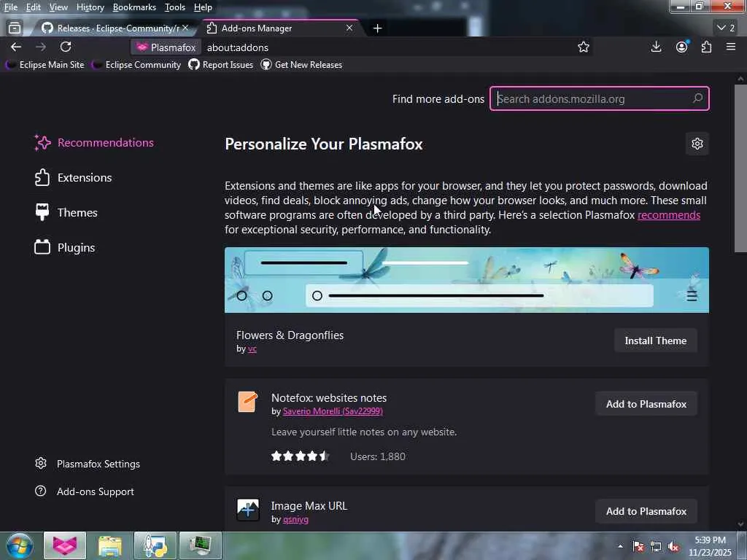
Task: Go back with the back arrow
Action: 16,47
